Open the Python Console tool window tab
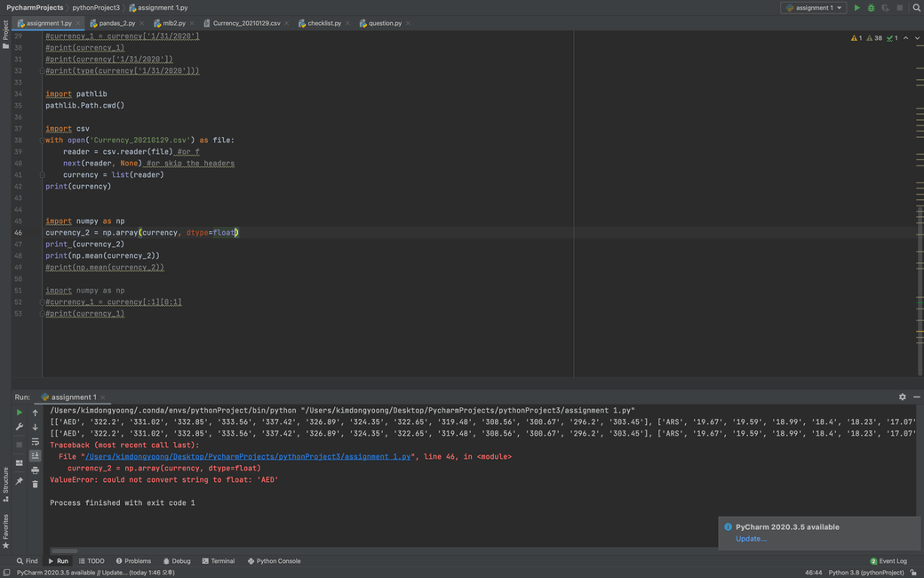 274,561
